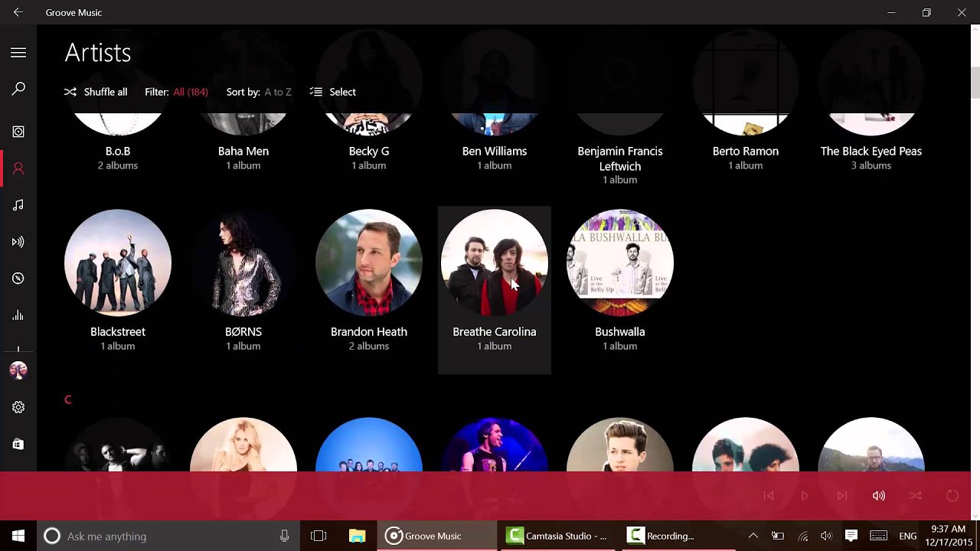Click the Cortana Ask me anything box
Image resolution: width=980 pixels, height=551 pixels.
tap(168, 536)
